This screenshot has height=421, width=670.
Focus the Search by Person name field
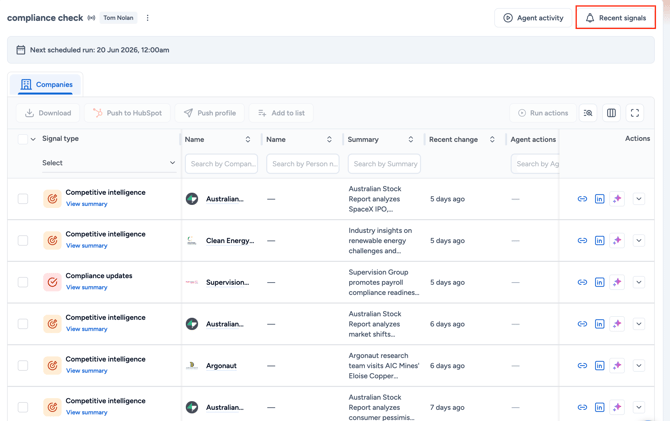303,164
